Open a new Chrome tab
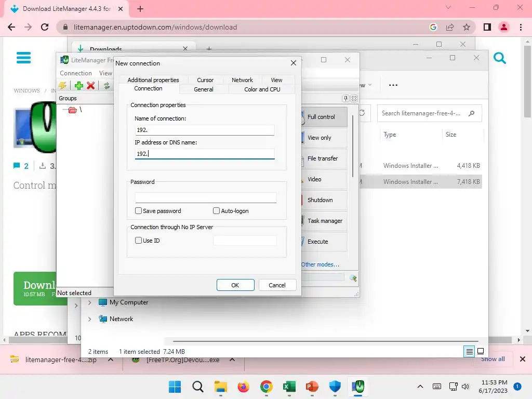This screenshot has width=532, height=399. click(140, 9)
